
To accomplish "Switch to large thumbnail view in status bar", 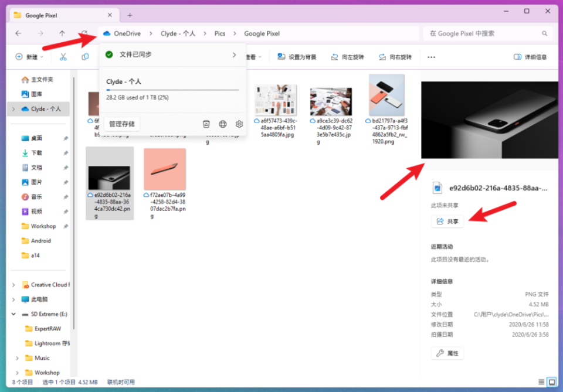I will [x=551, y=381].
